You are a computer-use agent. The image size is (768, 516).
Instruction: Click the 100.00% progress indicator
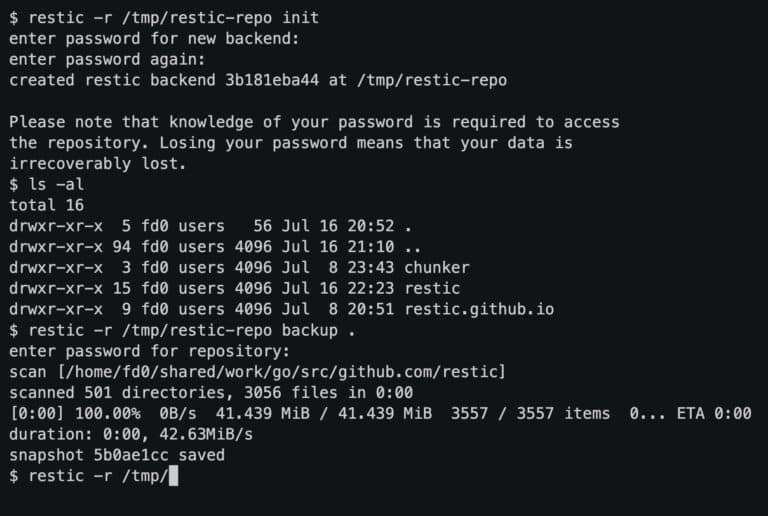point(108,414)
